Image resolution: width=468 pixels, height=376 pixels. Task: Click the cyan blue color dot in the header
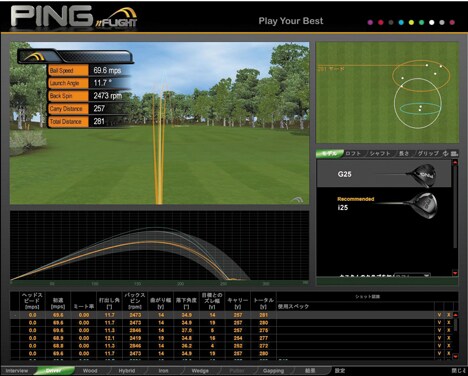click(x=401, y=22)
